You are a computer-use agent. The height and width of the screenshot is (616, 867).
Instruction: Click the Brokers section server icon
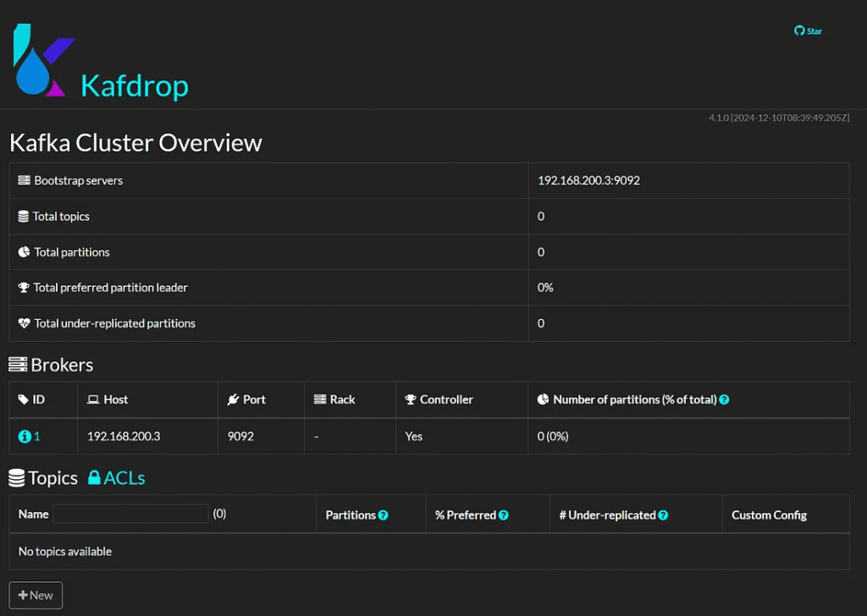18,365
